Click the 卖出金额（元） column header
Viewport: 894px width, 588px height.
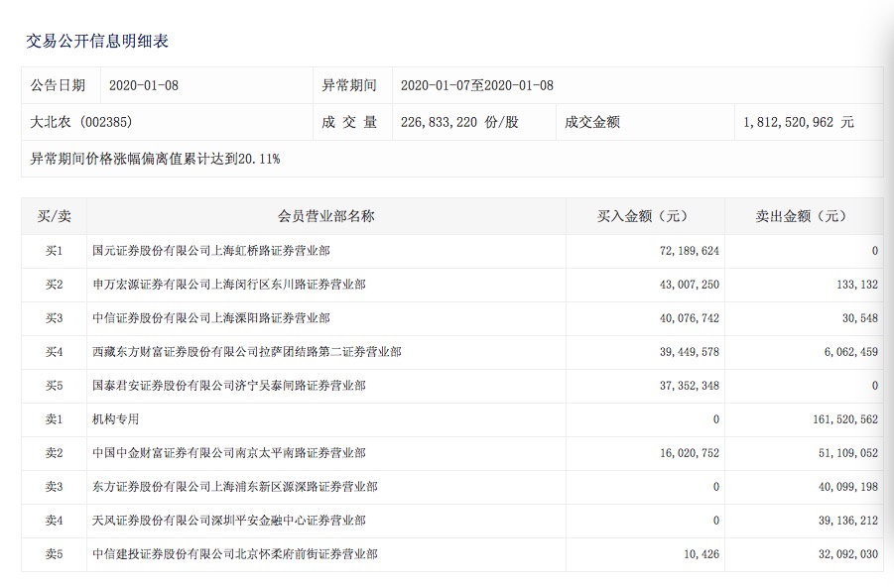tap(803, 216)
